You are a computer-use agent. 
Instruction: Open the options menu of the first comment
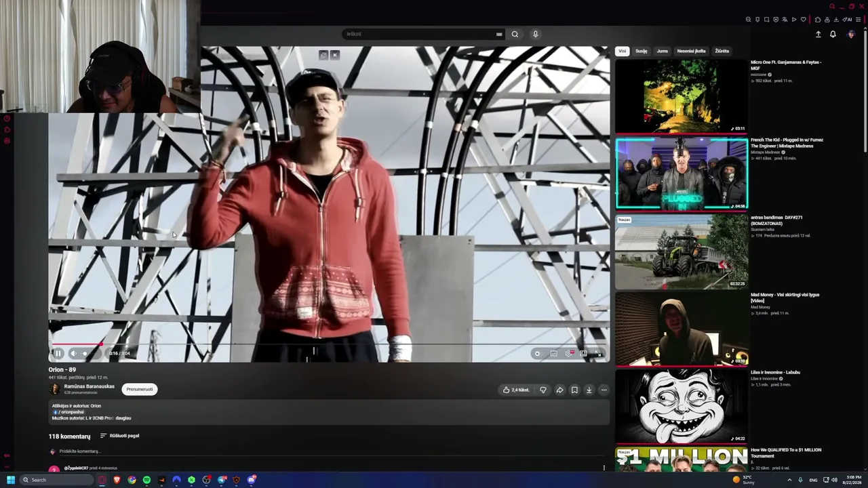point(604,468)
